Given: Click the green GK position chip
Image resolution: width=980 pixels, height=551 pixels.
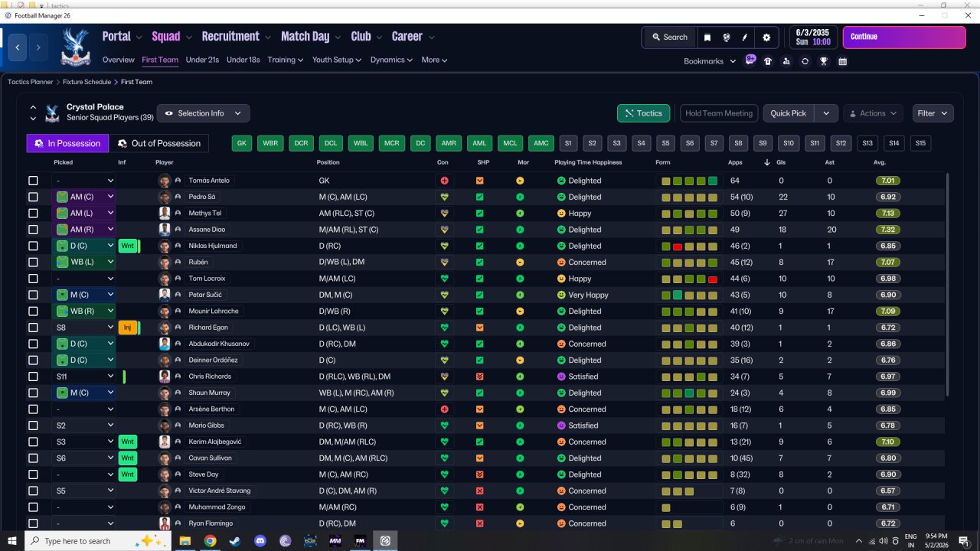Looking at the screenshot, I should [x=243, y=143].
